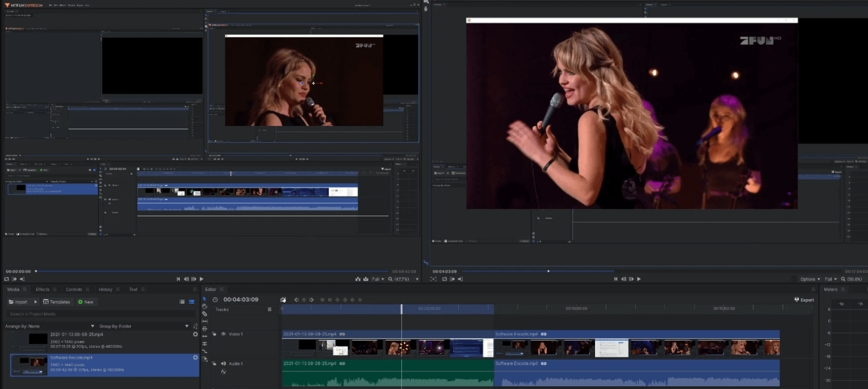Image resolution: width=868 pixels, height=389 pixels.
Task: Click the Set In point icon under the Viewer
Action: [x=452, y=279]
